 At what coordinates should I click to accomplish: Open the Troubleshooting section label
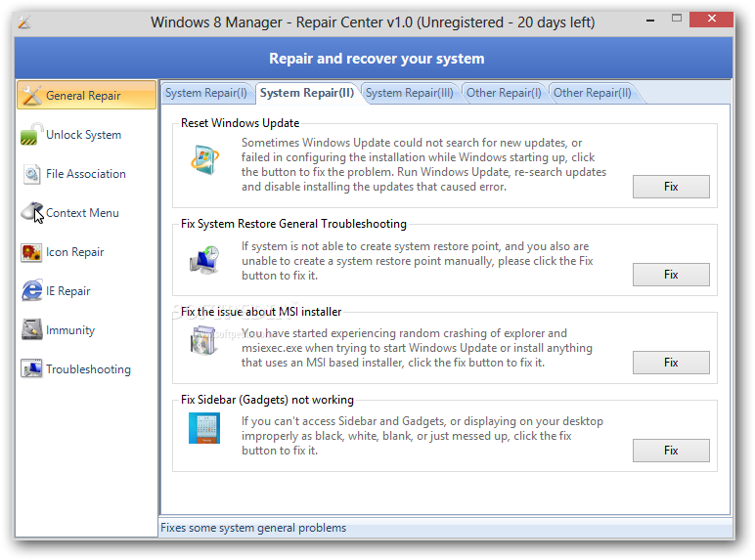click(x=89, y=369)
